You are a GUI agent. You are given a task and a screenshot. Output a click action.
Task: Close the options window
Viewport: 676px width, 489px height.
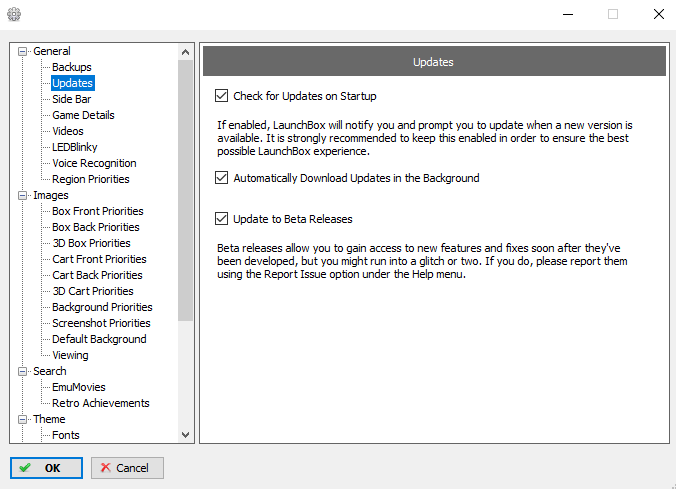658,14
